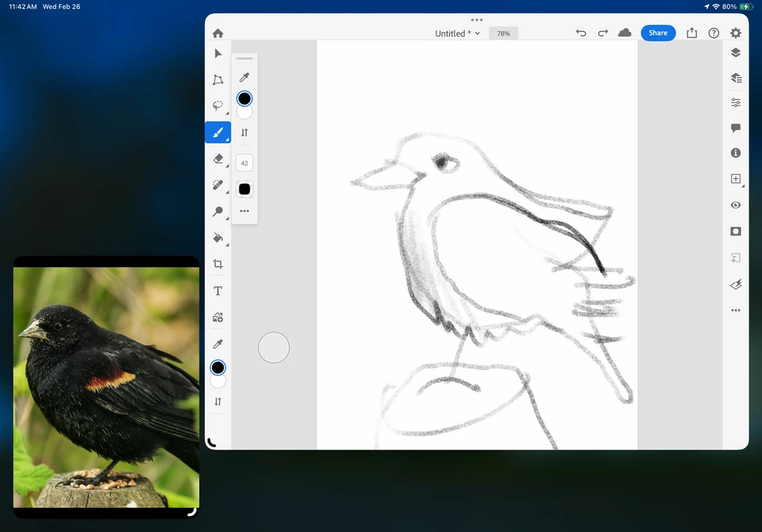Add a layer mask
The image size is (762, 532).
click(x=736, y=232)
